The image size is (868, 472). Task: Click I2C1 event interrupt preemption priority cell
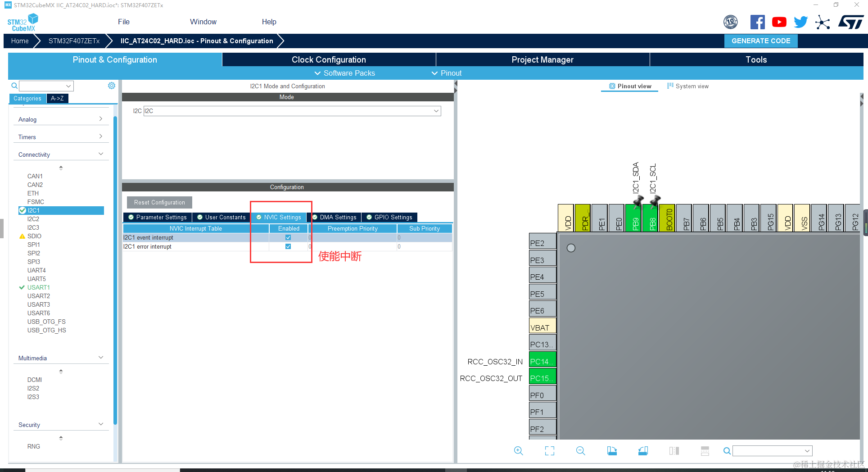(353, 237)
